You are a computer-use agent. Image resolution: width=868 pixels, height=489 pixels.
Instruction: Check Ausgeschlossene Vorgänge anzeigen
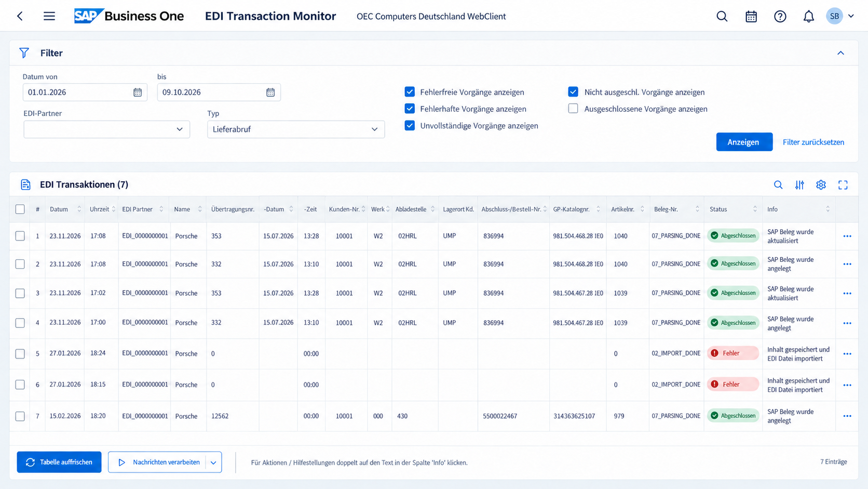click(x=573, y=109)
